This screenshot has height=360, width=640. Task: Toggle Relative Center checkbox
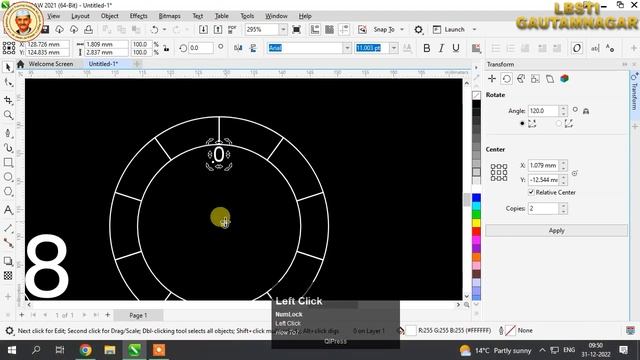[x=531, y=192]
